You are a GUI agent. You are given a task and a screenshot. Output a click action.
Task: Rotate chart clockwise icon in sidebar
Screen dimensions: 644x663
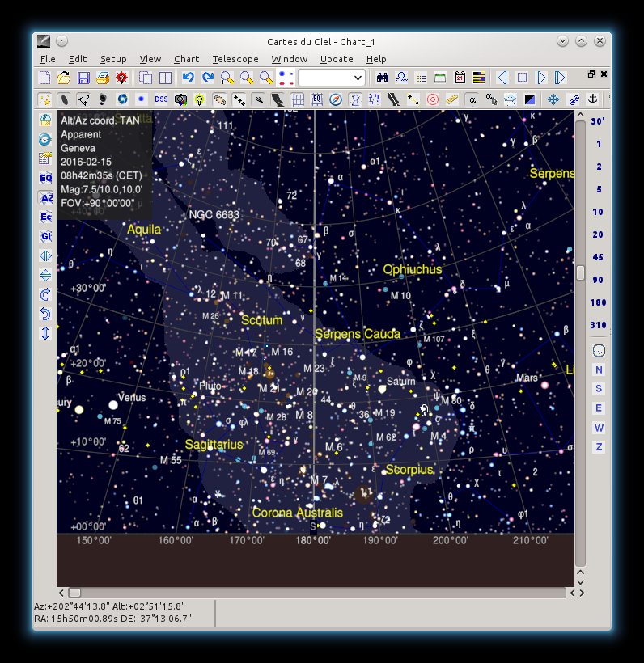click(45, 294)
